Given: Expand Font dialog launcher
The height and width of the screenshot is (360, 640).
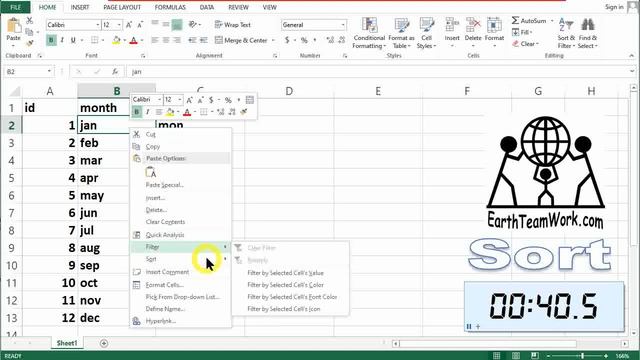Looking at the screenshot, I should click(x=143, y=56).
